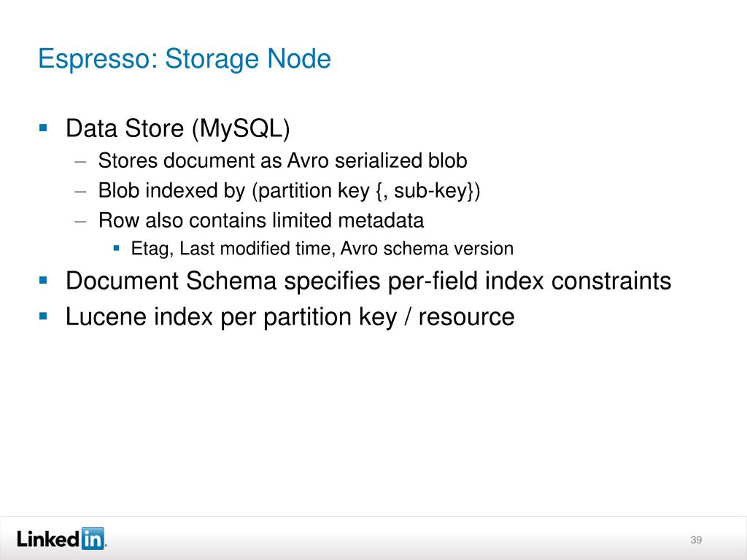The width and height of the screenshot is (747, 560).
Task: Click 'Etag, Last modified time, Avro schema version'
Action: click(x=322, y=249)
